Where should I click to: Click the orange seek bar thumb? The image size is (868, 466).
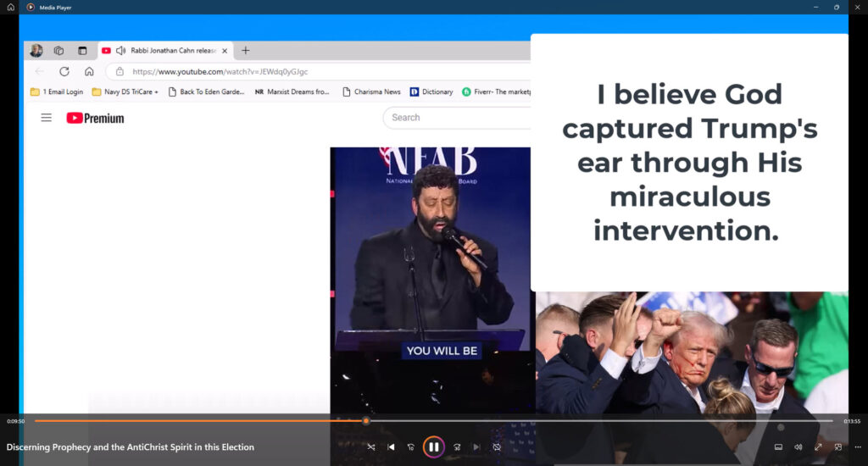[x=366, y=421]
